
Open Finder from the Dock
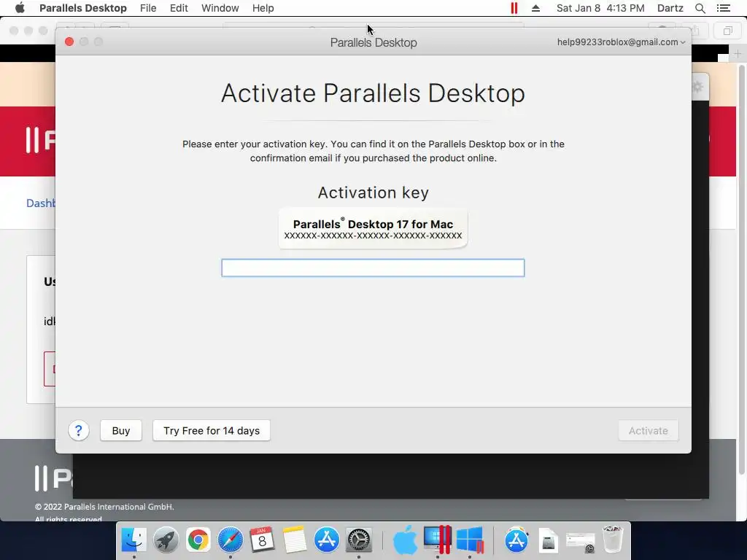tap(134, 540)
